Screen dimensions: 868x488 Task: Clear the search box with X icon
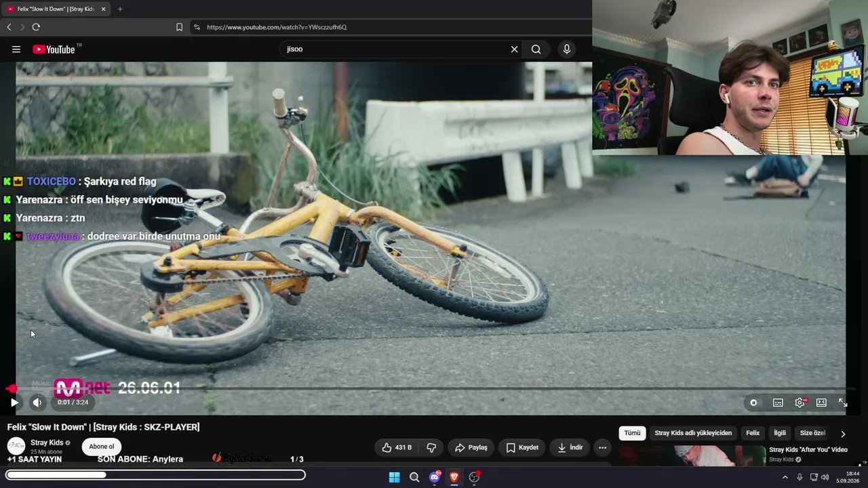point(514,49)
